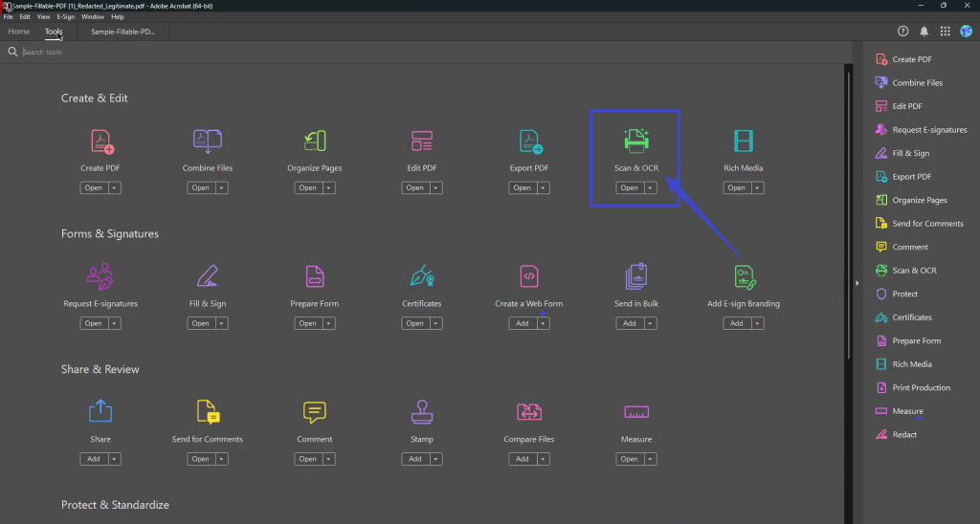Image resolution: width=980 pixels, height=524 pixels.
Task: Click the Organize Pages icon
Action: pyautogui.click(x=315, y=142)
